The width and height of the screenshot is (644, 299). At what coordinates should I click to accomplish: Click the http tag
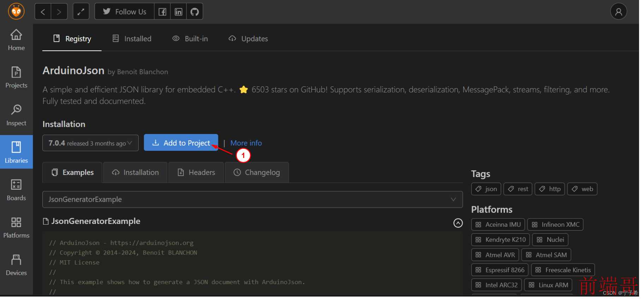tap(550, 189)
